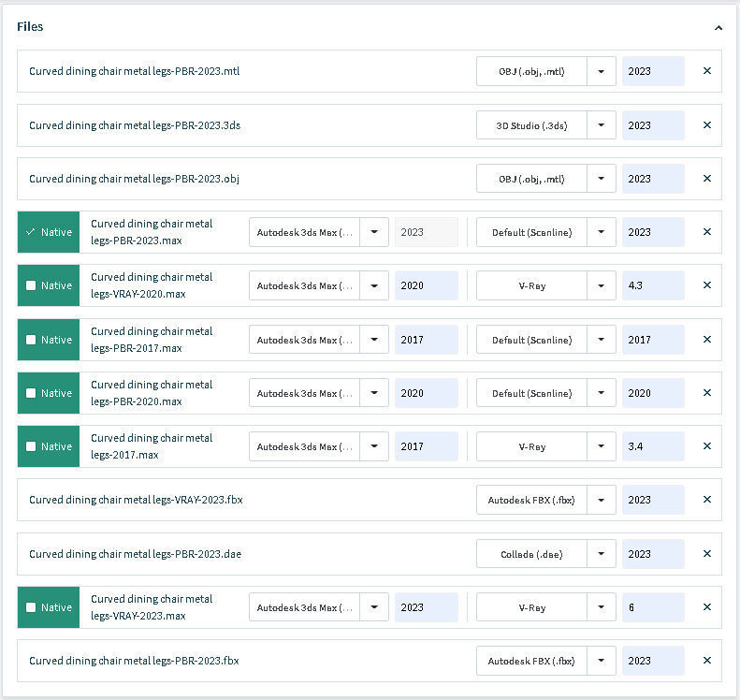Image resolution: width=740 pixels, height=700 pixels.
Task: Collapse the Files section chevron
Action: point(718,28)
